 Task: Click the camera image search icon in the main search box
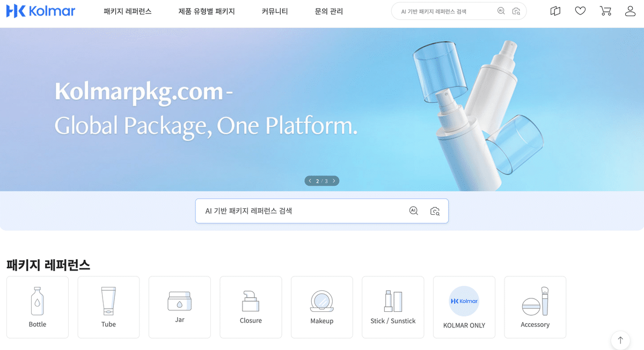[435, 211]
